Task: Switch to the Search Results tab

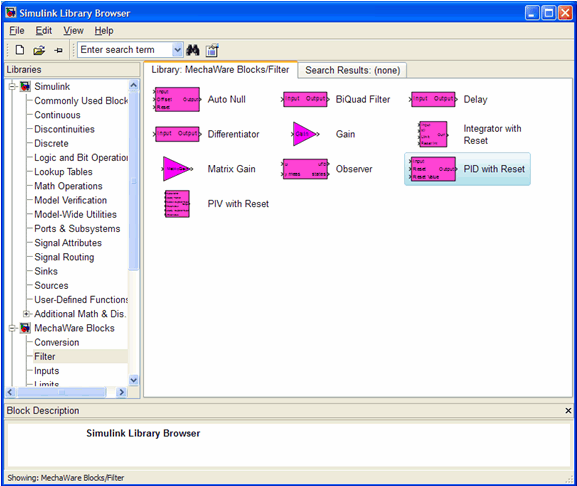Action: coord(353,70)
